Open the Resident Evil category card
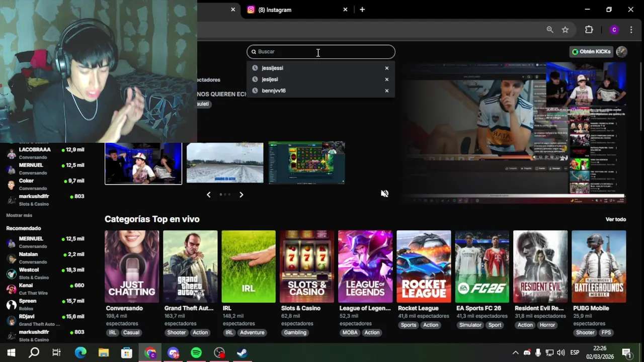The height and width of the screenshot is (362, 644). tap(540, 266)
